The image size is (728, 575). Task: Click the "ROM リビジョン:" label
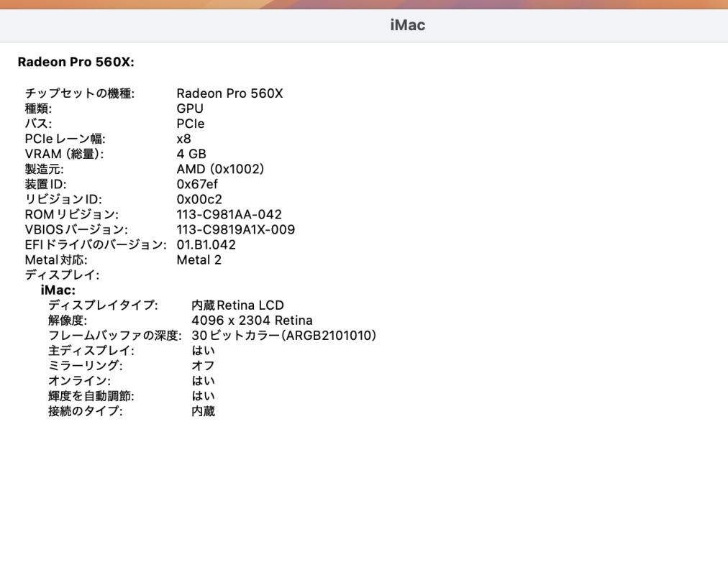[71, 215]
